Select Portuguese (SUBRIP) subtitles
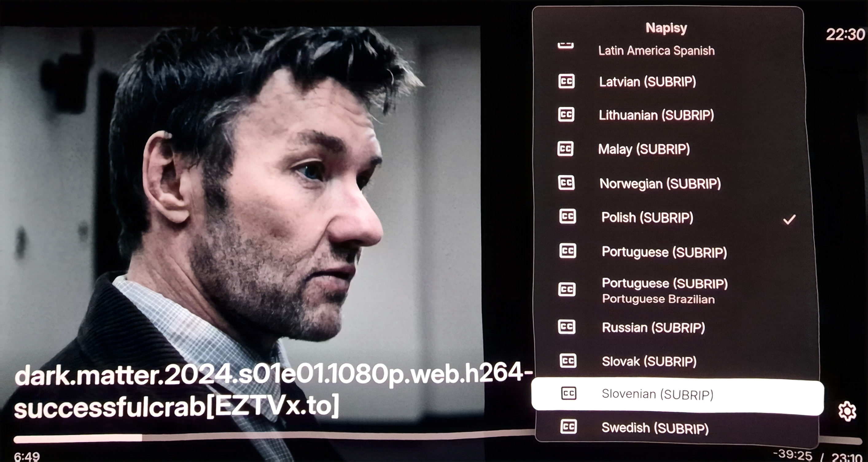This screenshot has height=462, width=868. (x=664, y=252)
